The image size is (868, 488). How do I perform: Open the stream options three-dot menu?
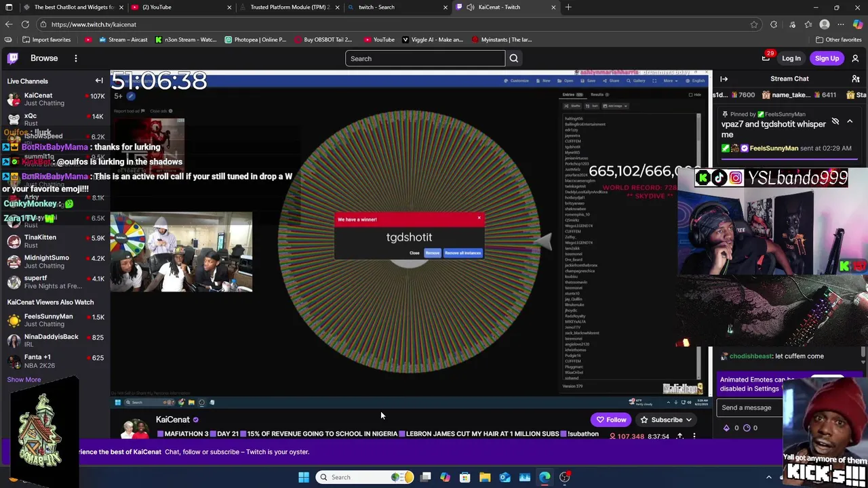[694, 436]
